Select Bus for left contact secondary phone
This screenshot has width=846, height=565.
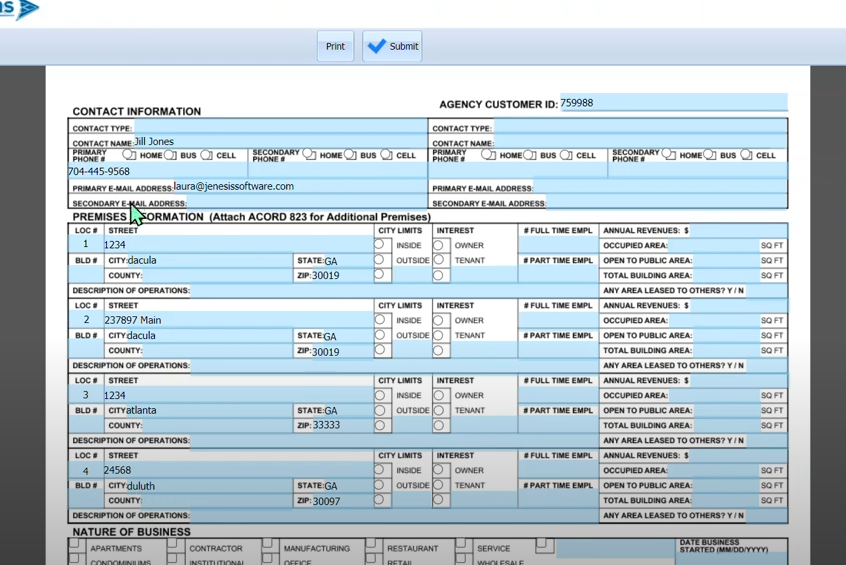351,155
